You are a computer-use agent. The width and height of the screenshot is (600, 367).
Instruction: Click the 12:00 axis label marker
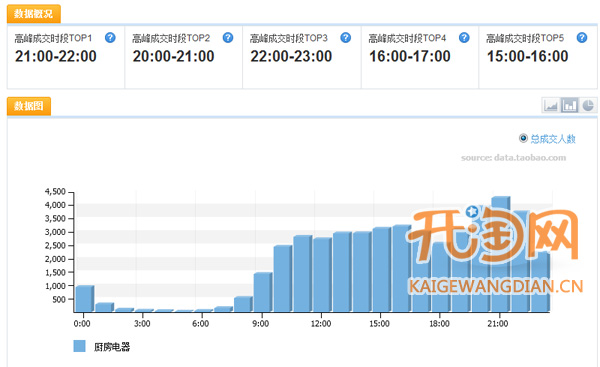coord(321,324)
